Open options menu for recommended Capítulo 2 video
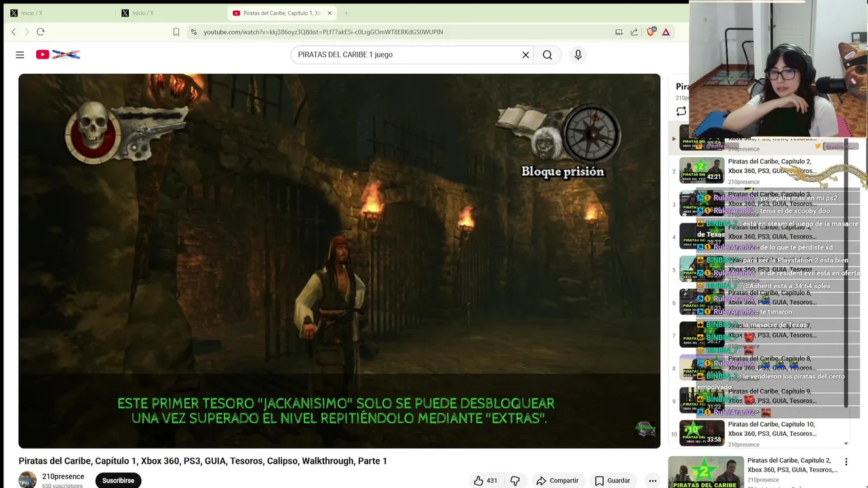Screen dimensions: 868x488 (x=846, y=462)
